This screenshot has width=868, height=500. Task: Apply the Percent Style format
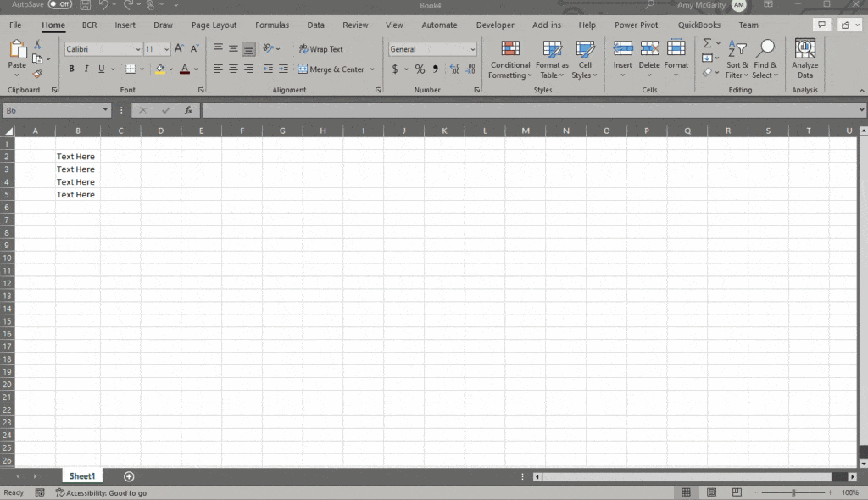(x=419, y=69)
